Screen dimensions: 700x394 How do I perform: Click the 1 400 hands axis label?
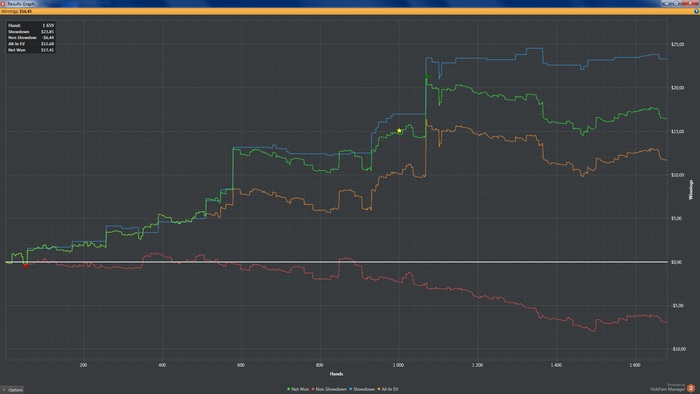click(x=556, y=365)
